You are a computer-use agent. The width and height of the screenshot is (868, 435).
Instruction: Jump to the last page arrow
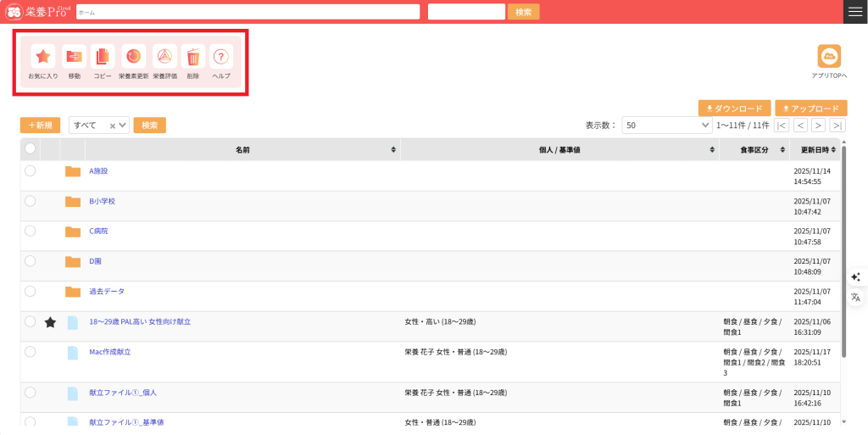837,125
